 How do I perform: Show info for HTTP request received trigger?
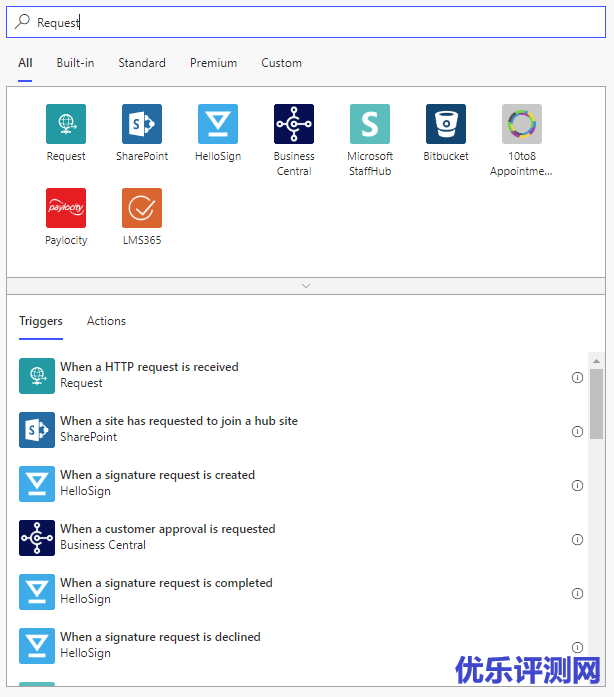pos(577,377)
